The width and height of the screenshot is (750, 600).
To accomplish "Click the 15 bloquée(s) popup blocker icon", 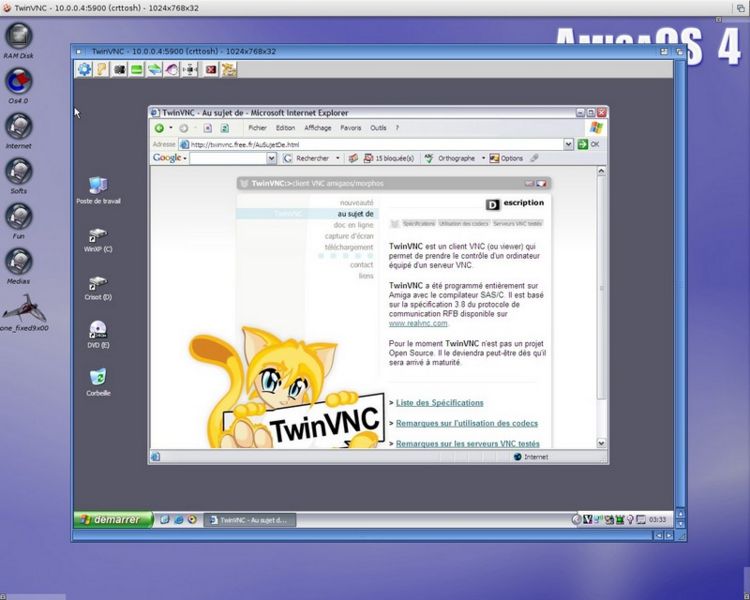I will click(x=384, y=158).
